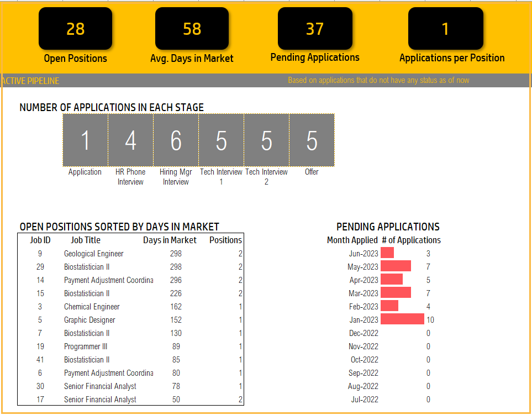532x415 pixels.
Task: Select the Hiring Mgr Interview box showing 6
Action: pyautogui.click(x=176, y=140)
